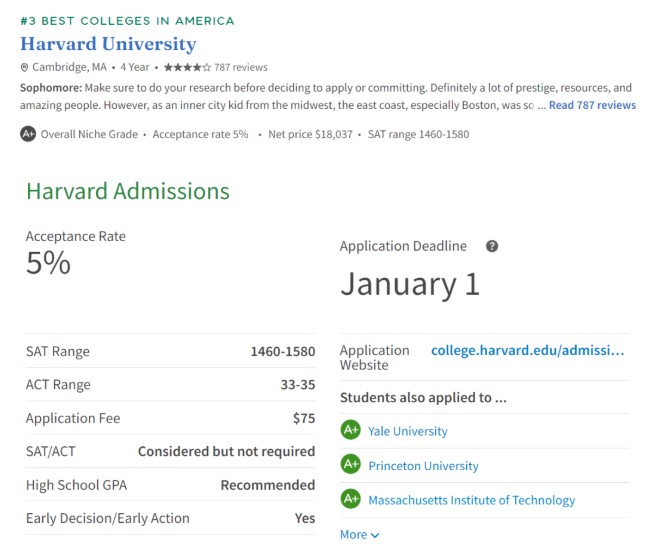Select the Considered but not required value

227,451
